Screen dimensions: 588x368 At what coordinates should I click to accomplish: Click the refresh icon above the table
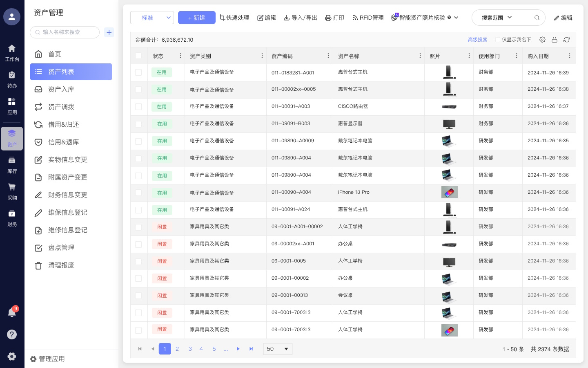coord(566,40)
